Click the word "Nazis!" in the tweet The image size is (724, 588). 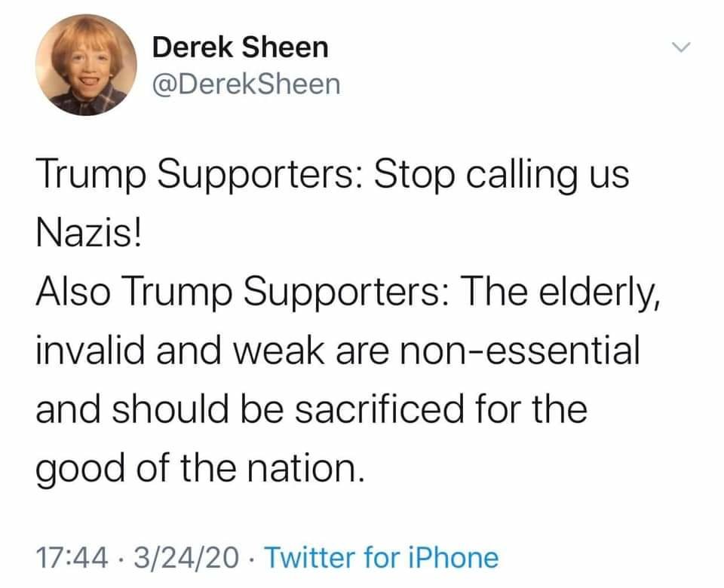[88, 233]
